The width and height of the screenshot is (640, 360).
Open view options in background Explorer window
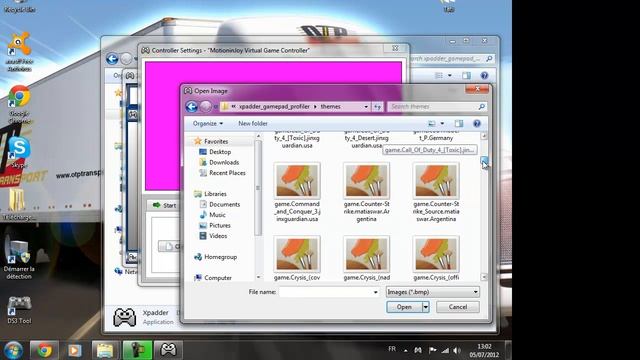pos(449,76)
